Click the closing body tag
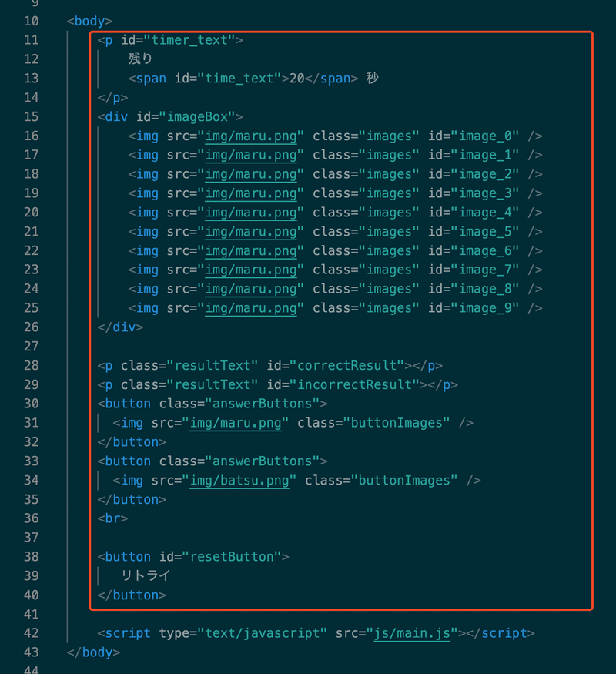Image resolution: width=616 pixels, height=674 pixels. pos(93,652)
